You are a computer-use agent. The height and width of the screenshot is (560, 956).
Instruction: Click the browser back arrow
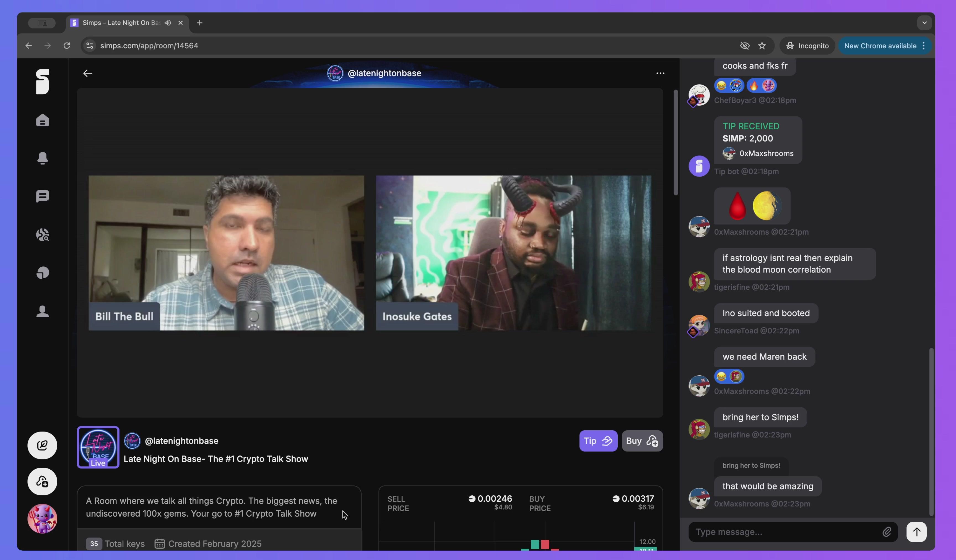click(x=28, y=46)
